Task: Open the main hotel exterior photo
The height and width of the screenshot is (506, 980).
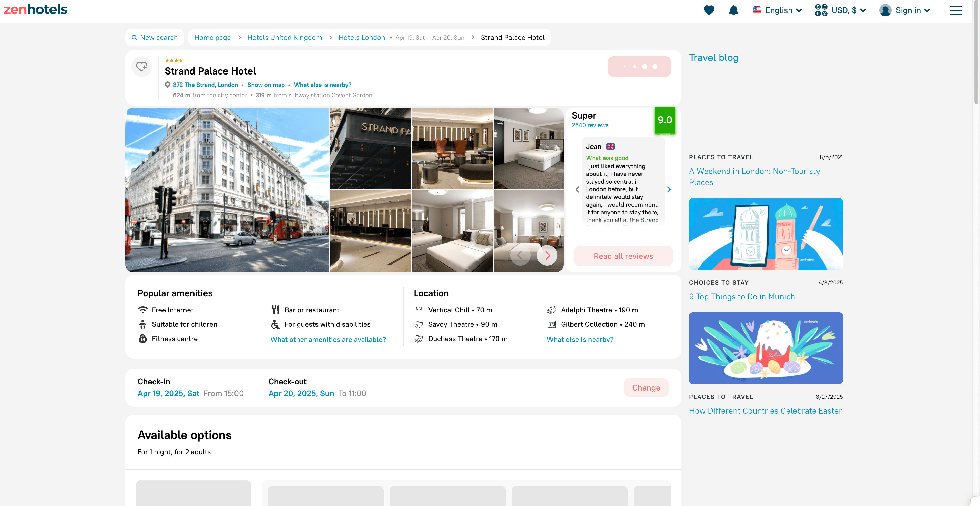Action: tap(227, 190)
